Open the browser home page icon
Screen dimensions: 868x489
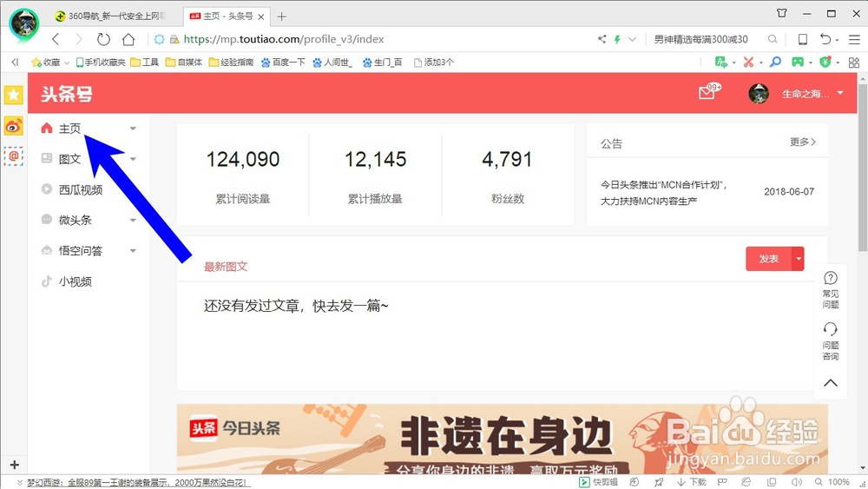[x=128, y=39]
